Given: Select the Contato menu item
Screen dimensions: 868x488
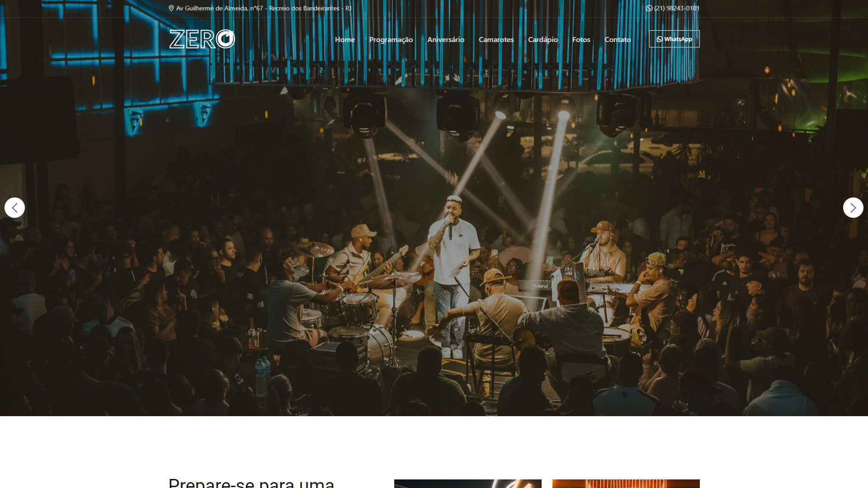Looking at the screenshot, I should coord(618,40).
